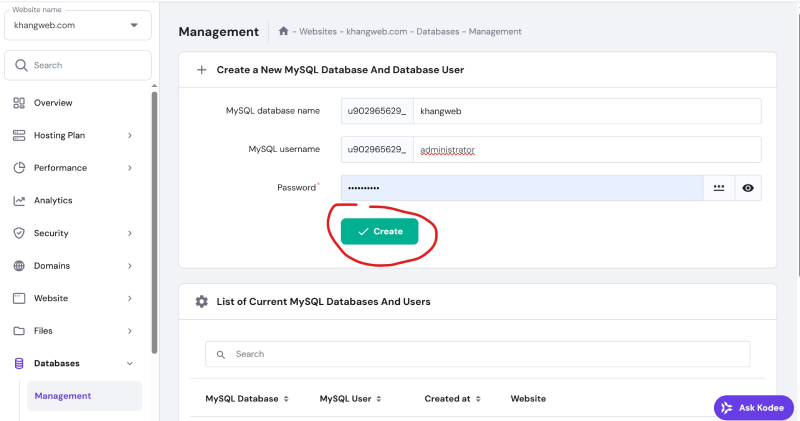Click the sidebar Search box
Screen dimensions: 800x421
78,65
